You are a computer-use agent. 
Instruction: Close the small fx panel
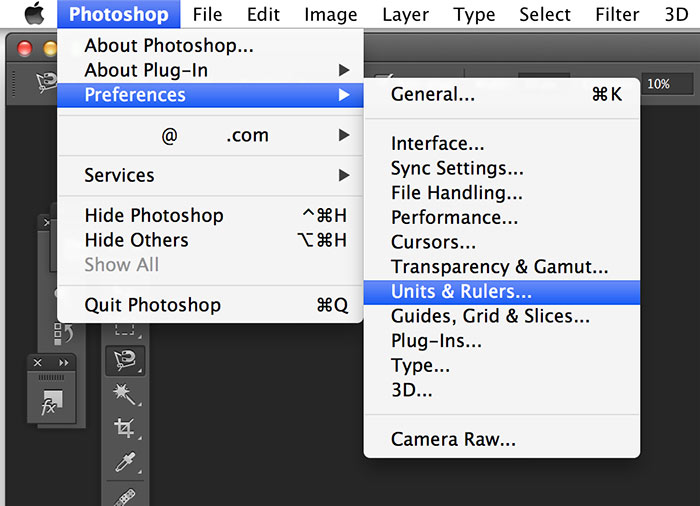(38, 363)
